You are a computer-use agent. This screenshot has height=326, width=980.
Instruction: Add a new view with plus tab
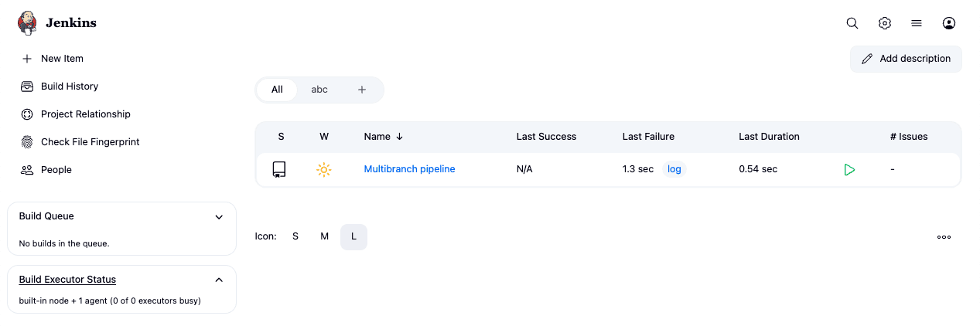(x=361, y=90)
